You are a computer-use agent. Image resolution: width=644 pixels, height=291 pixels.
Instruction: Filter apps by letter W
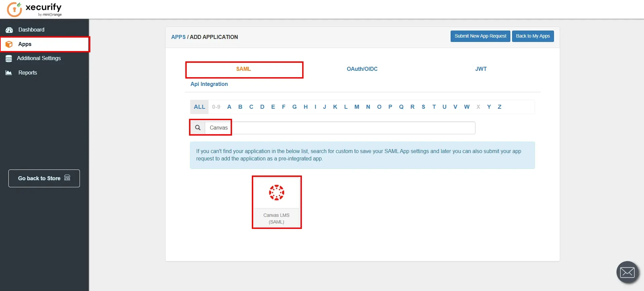467,107
